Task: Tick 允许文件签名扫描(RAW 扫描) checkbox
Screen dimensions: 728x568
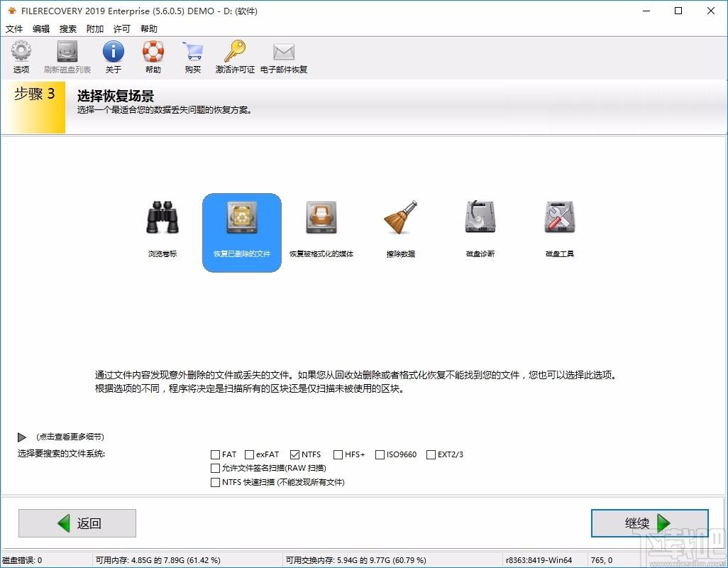Action: 215,468
